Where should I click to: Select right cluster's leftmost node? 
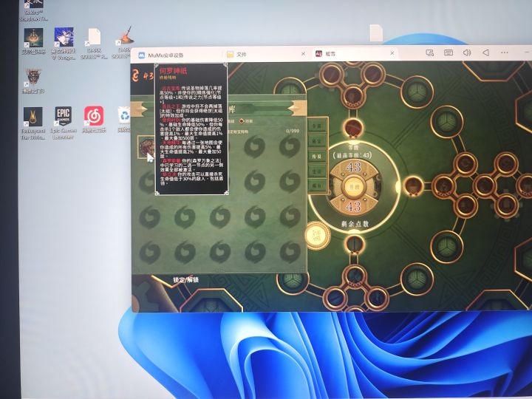[443, 186]
